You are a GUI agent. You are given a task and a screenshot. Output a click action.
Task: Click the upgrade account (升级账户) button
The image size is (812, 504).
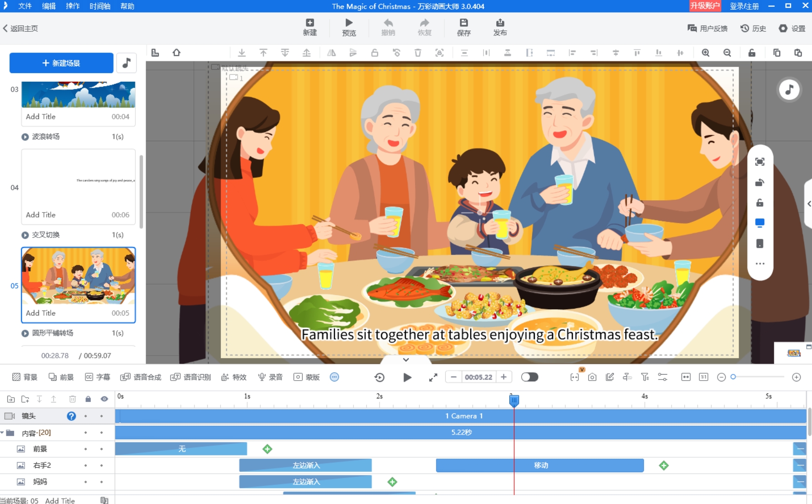(x=705, y=6)
